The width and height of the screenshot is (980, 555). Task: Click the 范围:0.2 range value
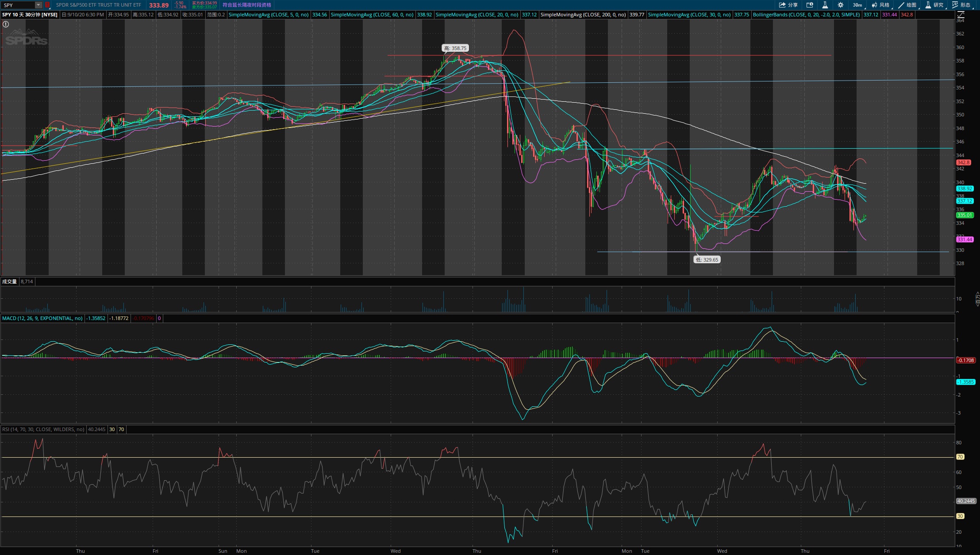pyautogui.click(x=216, y=15)
